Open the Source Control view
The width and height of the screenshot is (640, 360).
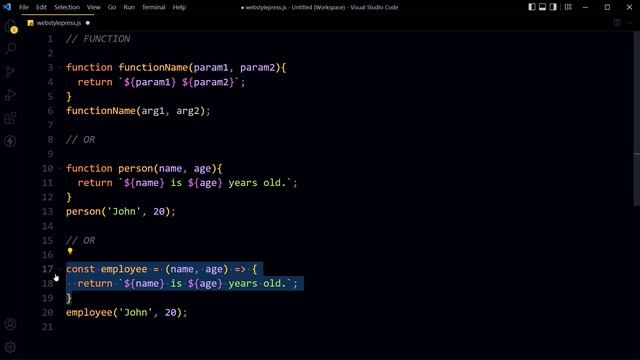[x=10, y=72]
